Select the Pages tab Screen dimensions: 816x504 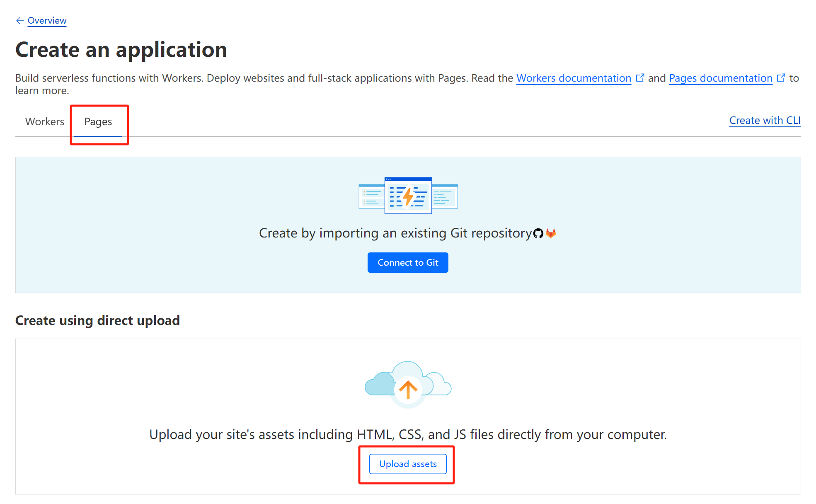pos(98,121)
